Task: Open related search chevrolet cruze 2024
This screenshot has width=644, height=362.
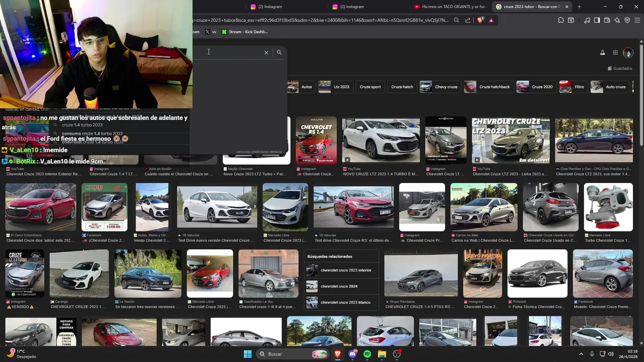Action: (341, 286)
